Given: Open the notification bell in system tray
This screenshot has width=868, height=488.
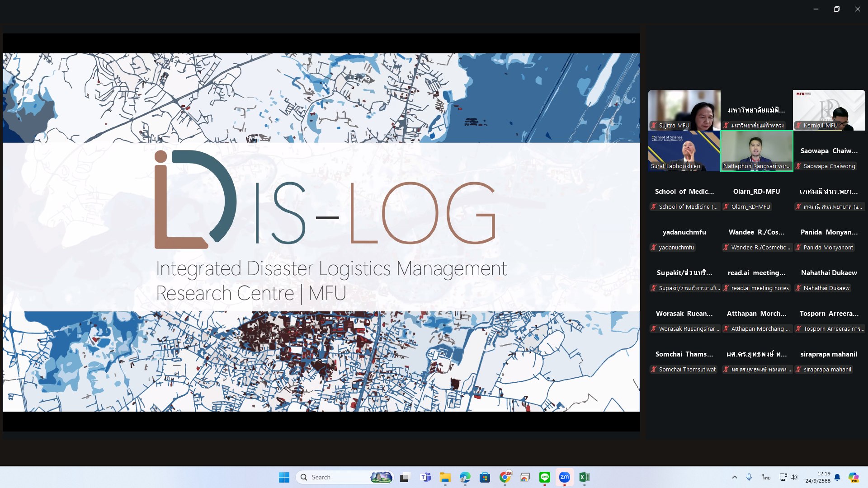Looking at the screenshot, I should 837,477.
